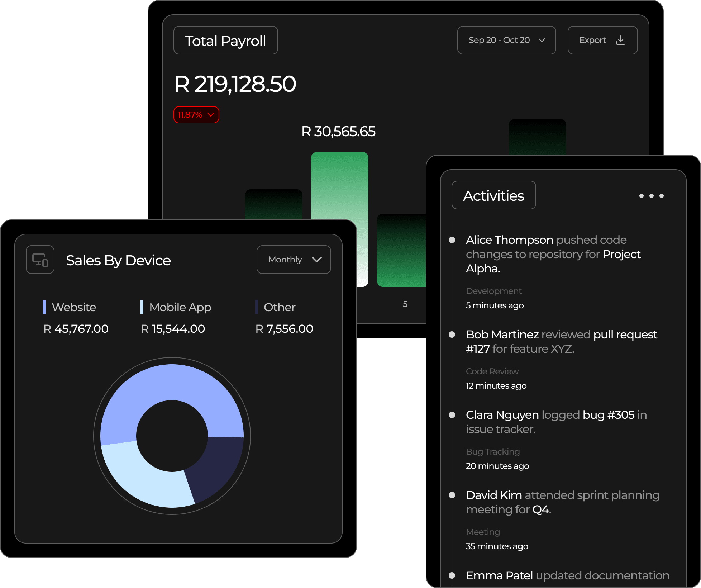Click the Export download arrow icon
This screenshot has height=588, width=701.
coord(621,40)
